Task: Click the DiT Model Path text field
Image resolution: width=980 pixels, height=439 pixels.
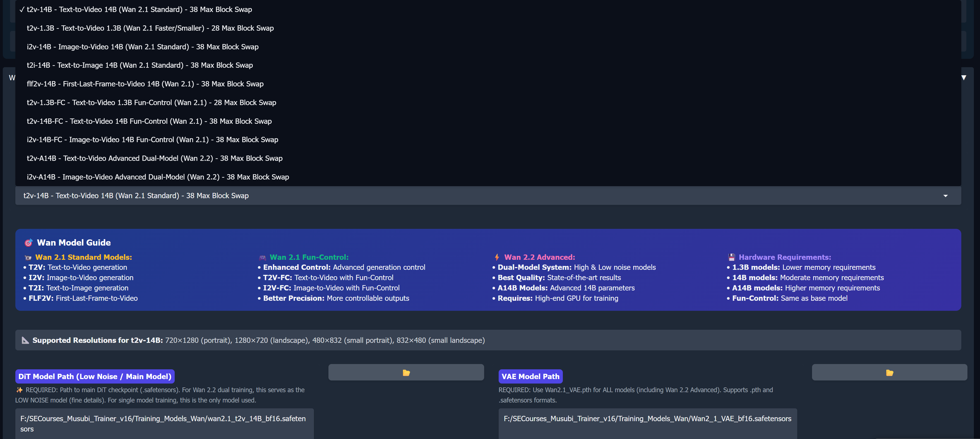Action: point(164,423)
